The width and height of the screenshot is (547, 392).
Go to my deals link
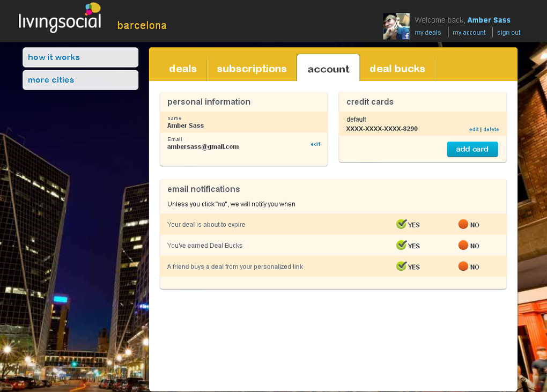[428, 32]
